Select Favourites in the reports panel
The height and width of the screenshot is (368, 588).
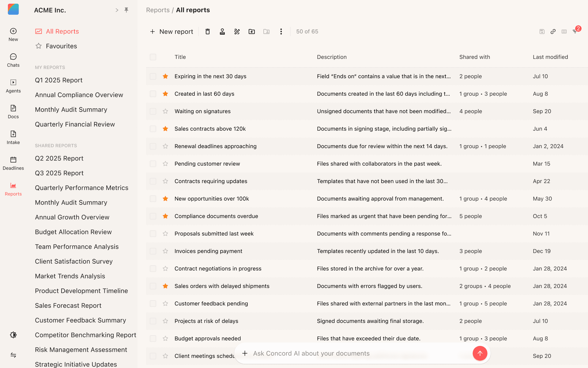61,46
